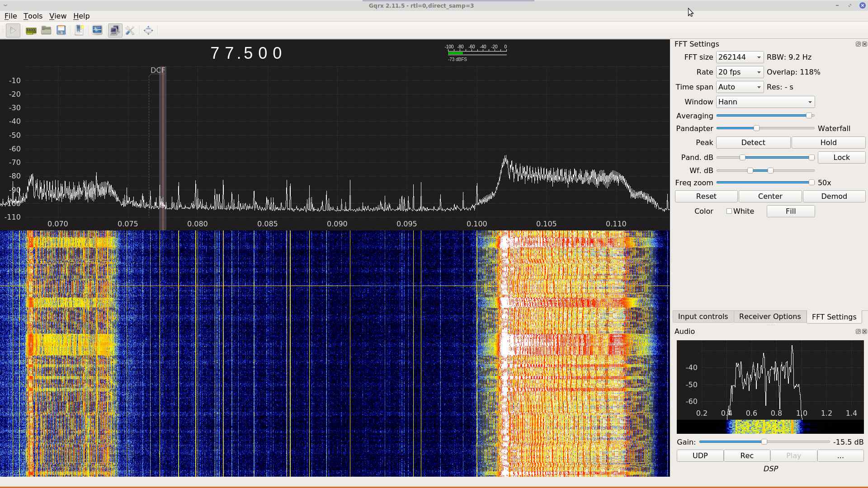Start DSP with the play icon
The image size is (868, 488).
tap(13, 30)
